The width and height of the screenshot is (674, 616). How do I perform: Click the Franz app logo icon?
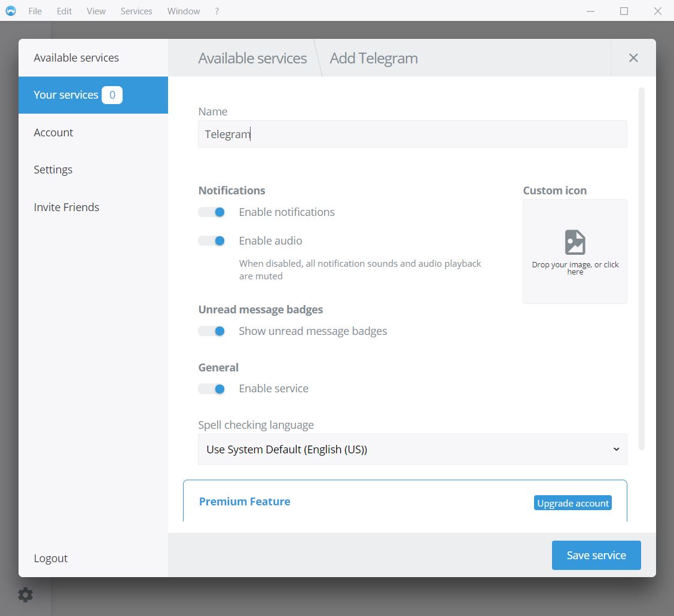click(11, 11)
